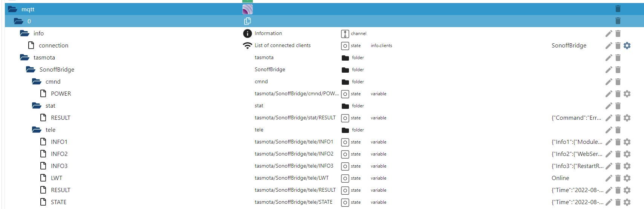This screenshot has width=644, height=209.
Task: Open settings gear for the LWT state
Action: 627,178
